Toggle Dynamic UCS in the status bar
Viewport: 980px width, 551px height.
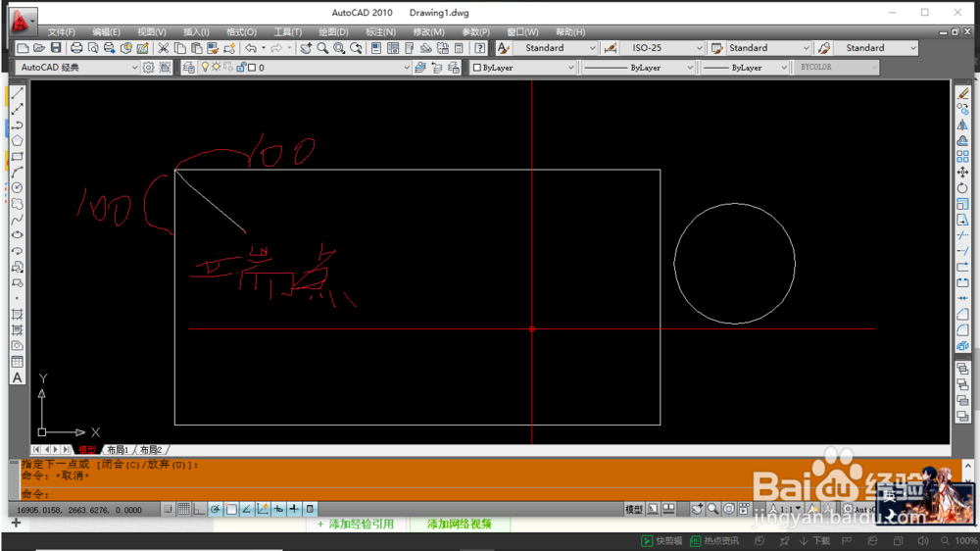(x=263, y=509)
